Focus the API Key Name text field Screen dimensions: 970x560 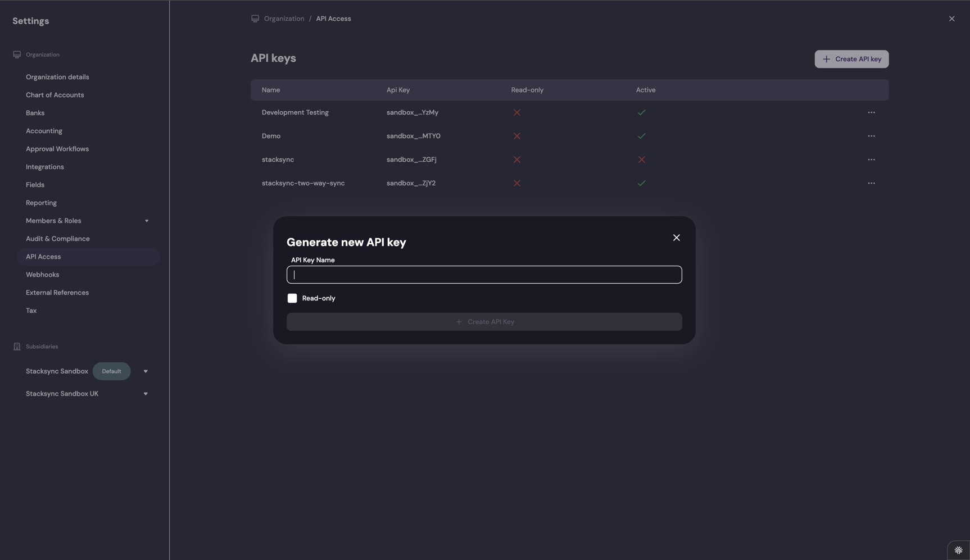484,275
